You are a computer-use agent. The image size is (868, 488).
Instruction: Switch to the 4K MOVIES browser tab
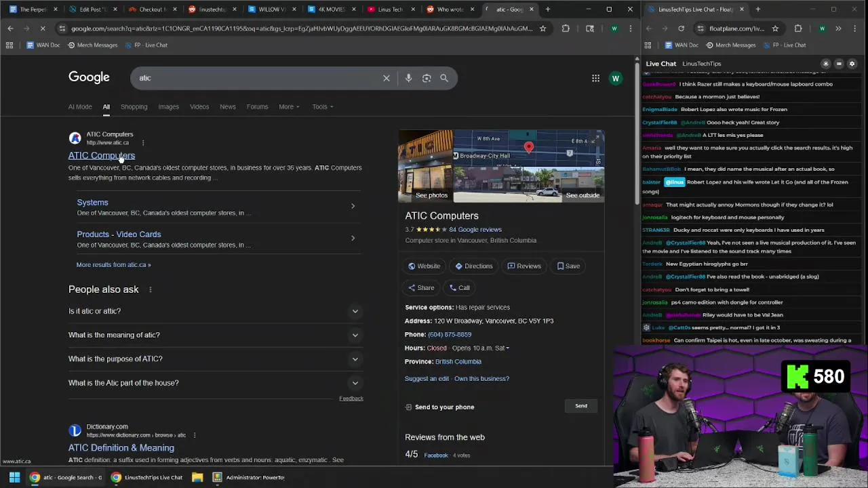331,9
